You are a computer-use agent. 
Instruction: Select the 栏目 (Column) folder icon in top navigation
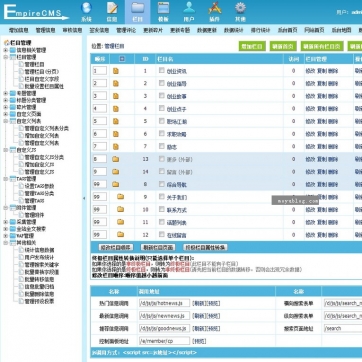tap(138, 8)
